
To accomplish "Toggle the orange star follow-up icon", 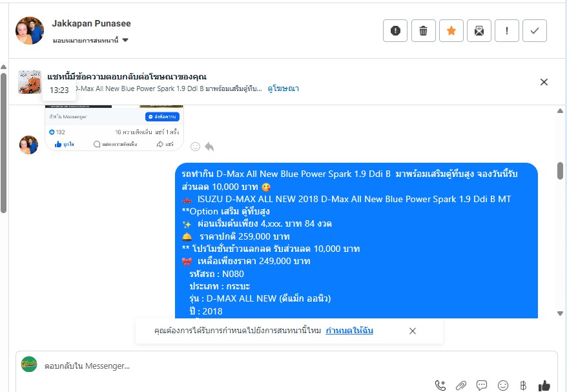I will [x=451, y=31].
